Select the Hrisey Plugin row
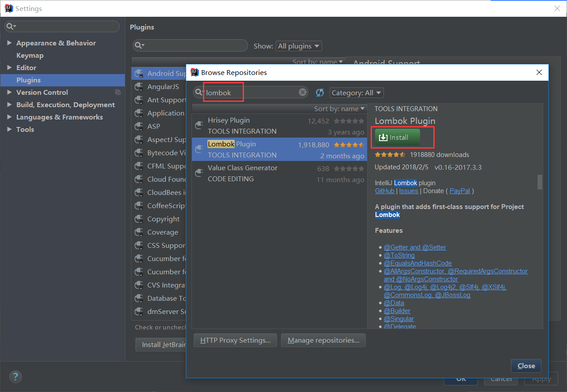This screenshot has height=392, width=567. tap(279, 126)
